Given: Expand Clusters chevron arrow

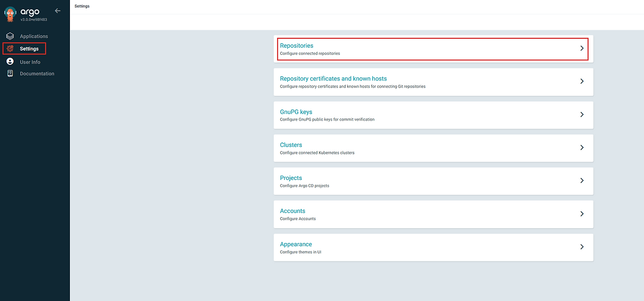Looking at the screenshot, I should (x=582, y=148).
